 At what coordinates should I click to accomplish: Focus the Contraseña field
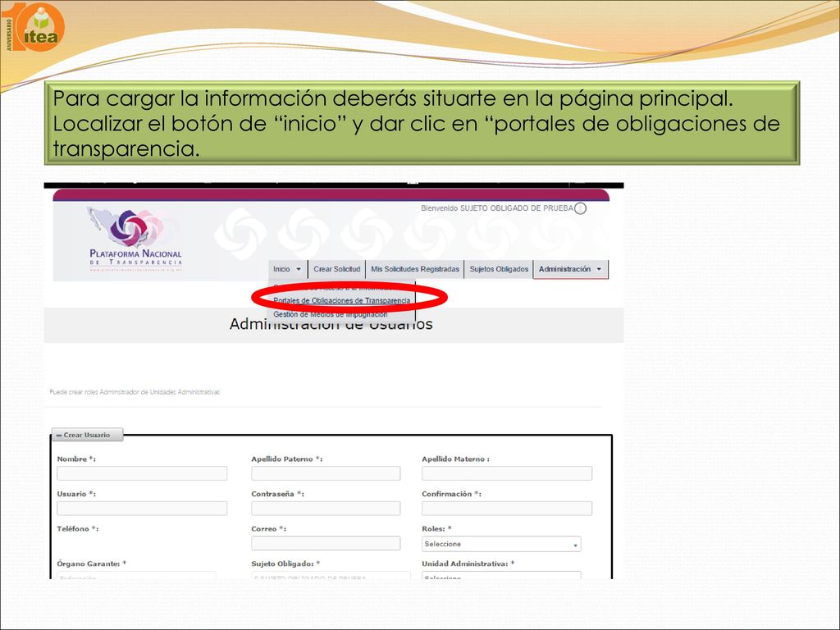(326, 508)
